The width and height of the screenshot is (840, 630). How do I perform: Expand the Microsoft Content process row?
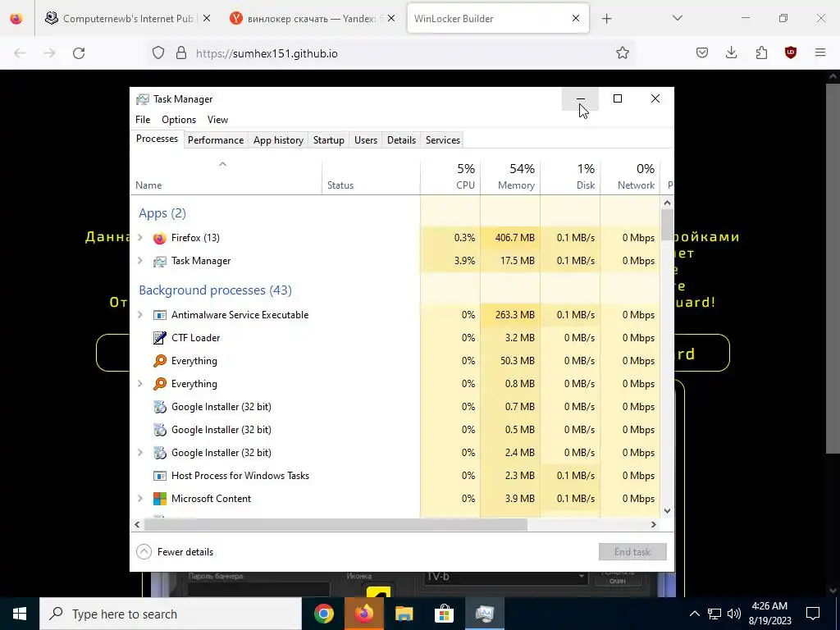140,498
